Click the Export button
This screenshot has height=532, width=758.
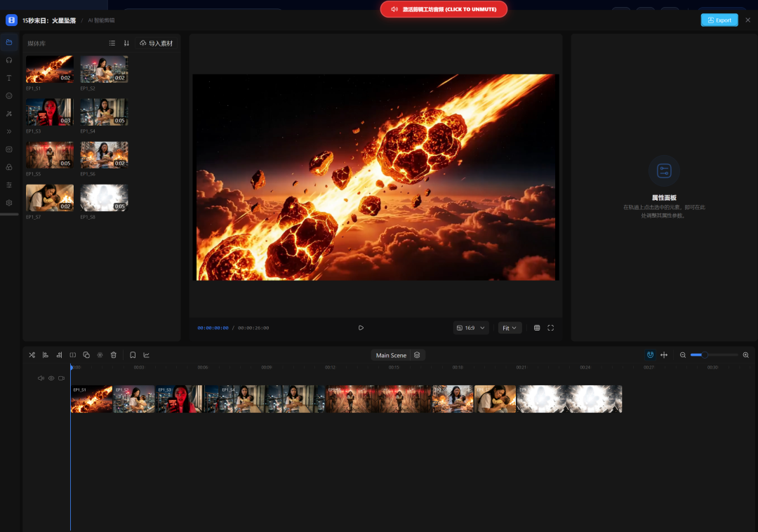[719, 20]
